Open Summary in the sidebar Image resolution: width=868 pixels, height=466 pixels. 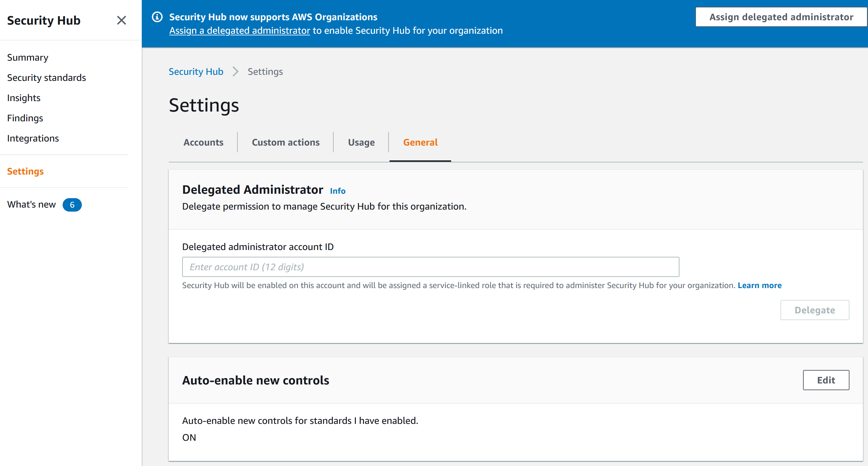click(28, 57)
